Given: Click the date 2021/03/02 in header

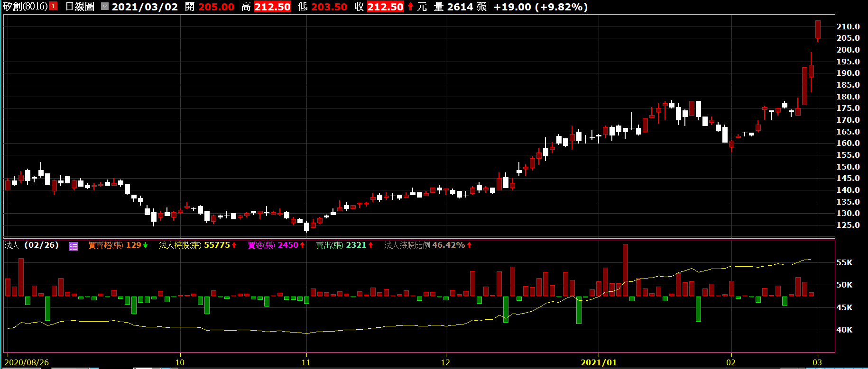Looking at the screenshot, I should [145, 7].
